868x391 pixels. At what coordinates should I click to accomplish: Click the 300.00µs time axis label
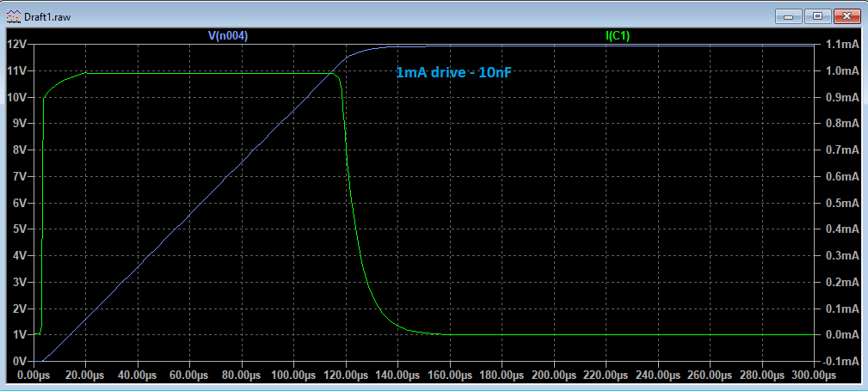(x=815, y=376)
